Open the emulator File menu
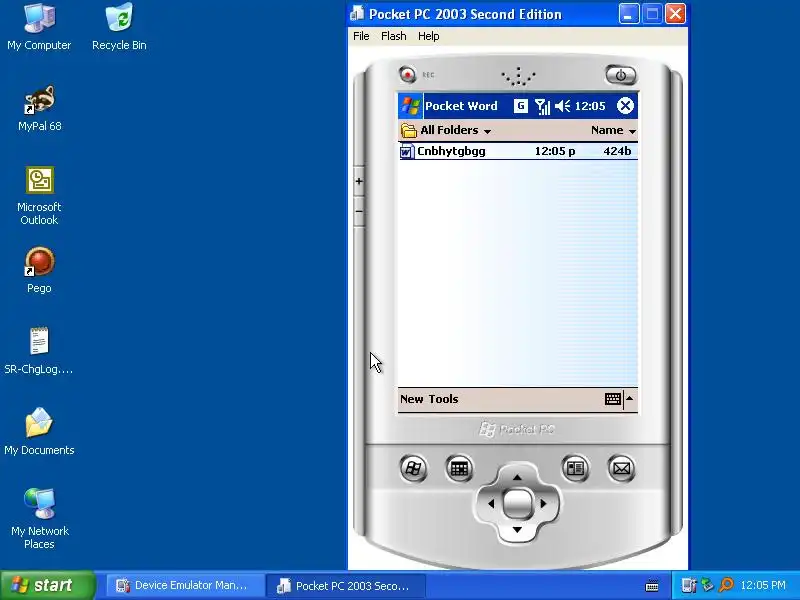This screenshot has width=800, height=600. tap(361, 36)
